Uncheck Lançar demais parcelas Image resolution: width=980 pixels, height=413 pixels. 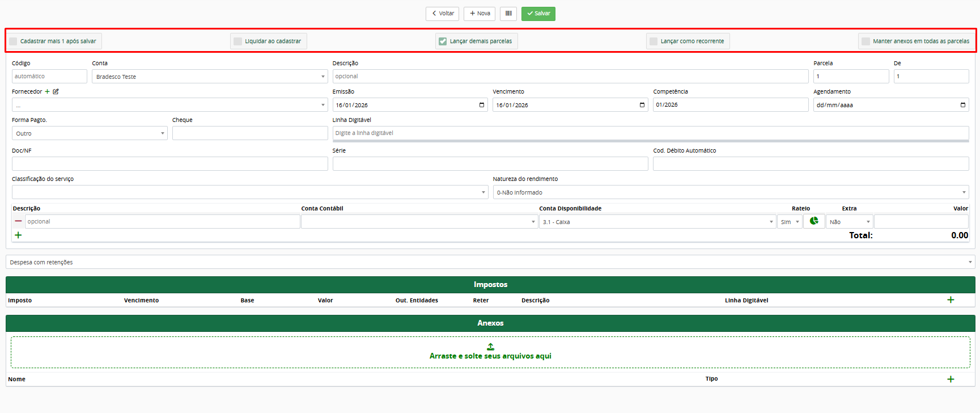[443, 41]
